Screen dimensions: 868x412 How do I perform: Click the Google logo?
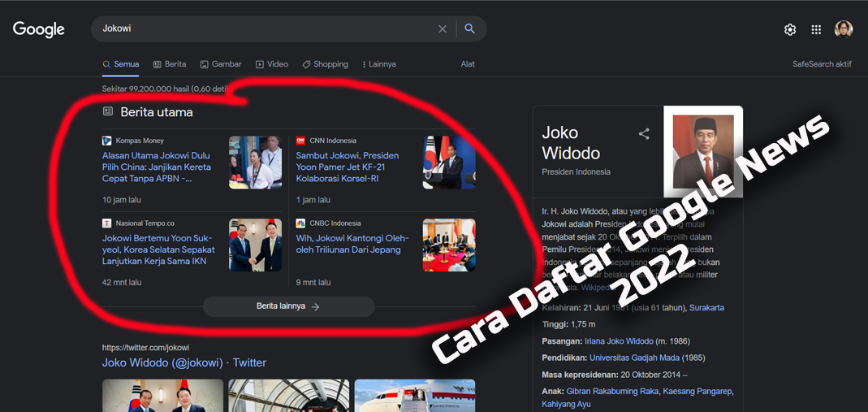coord(39,29)
